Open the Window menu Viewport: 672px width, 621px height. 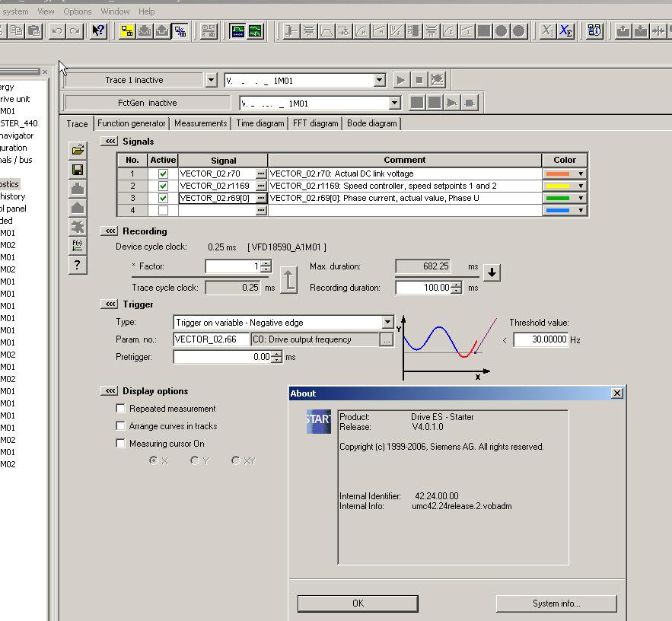115,11
